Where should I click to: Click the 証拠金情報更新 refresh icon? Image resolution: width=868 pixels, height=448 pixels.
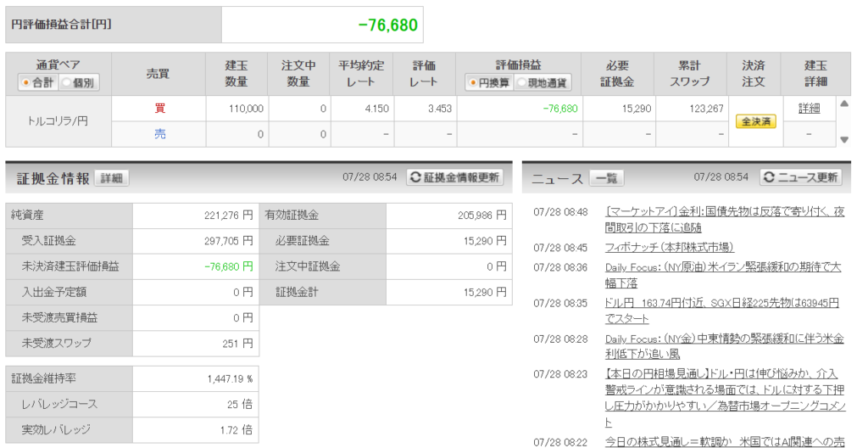point(415,177)
